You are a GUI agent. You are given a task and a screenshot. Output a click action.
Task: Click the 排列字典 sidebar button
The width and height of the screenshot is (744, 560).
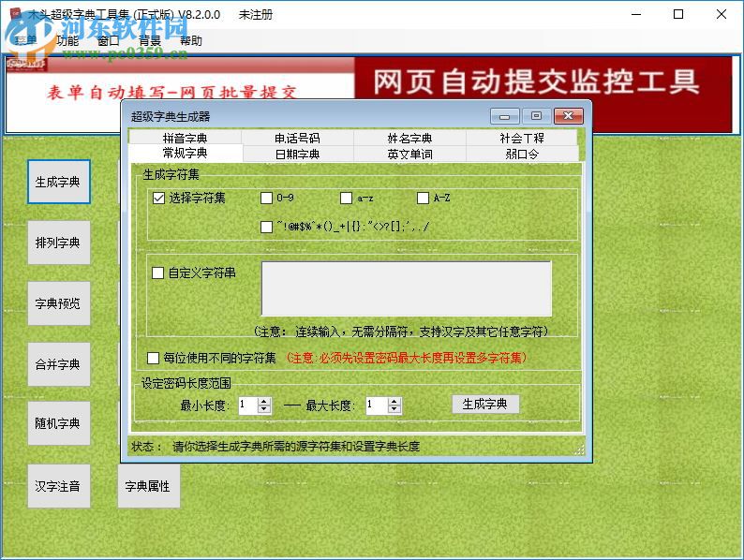pyautogui.click(x=59, y=243)
